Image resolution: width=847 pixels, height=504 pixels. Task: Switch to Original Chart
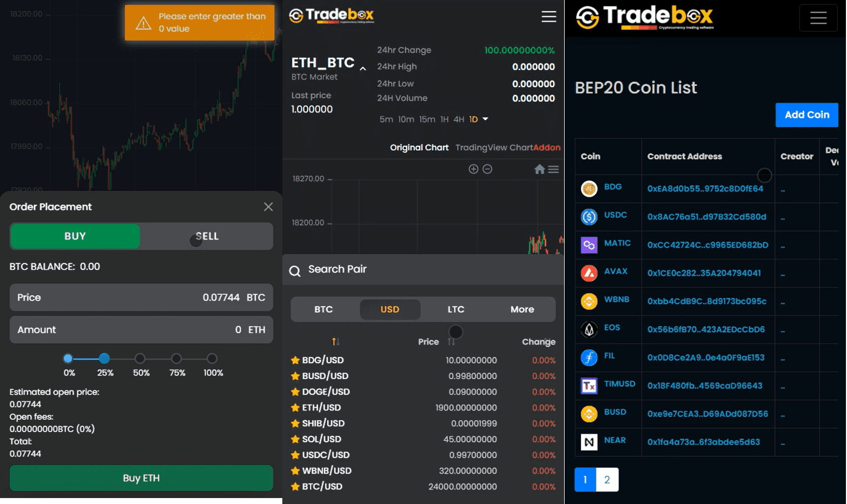pos(419,148)
